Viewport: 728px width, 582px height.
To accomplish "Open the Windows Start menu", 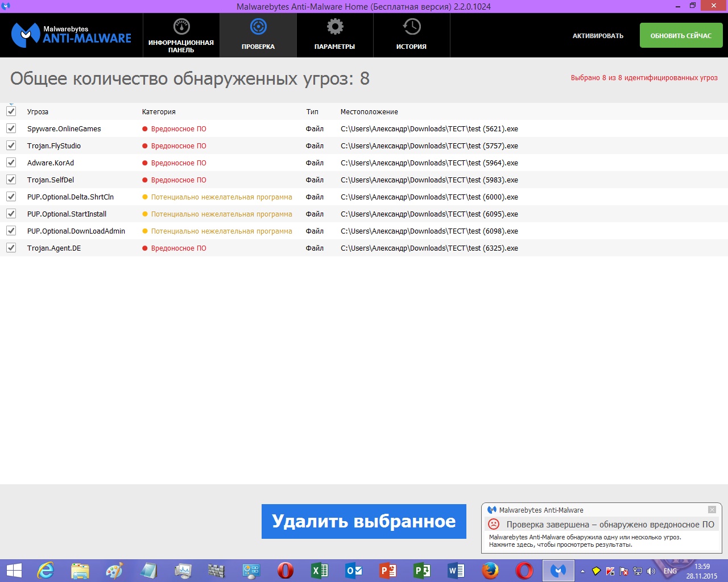I will pos(14,570).
